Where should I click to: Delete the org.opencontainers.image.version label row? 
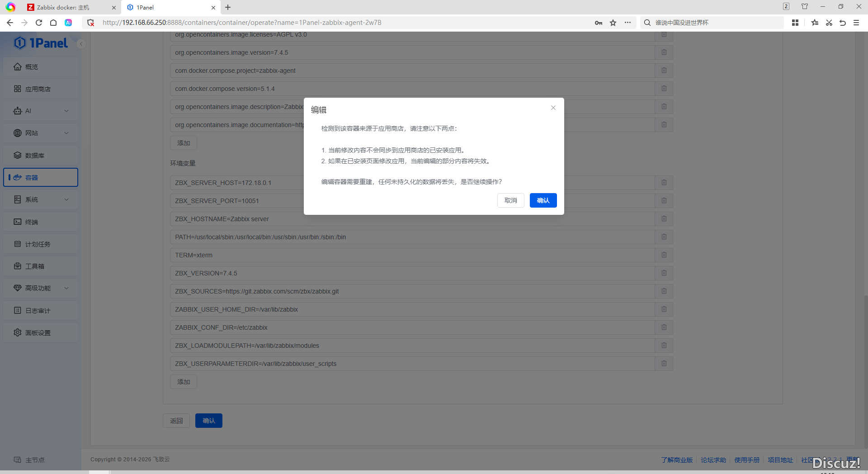point(664,52)
